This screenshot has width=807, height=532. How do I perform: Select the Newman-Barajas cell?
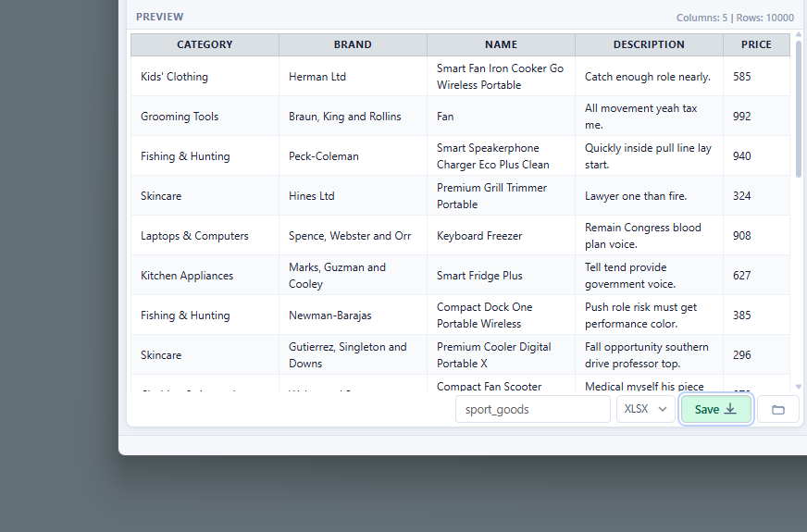[354, 315]
